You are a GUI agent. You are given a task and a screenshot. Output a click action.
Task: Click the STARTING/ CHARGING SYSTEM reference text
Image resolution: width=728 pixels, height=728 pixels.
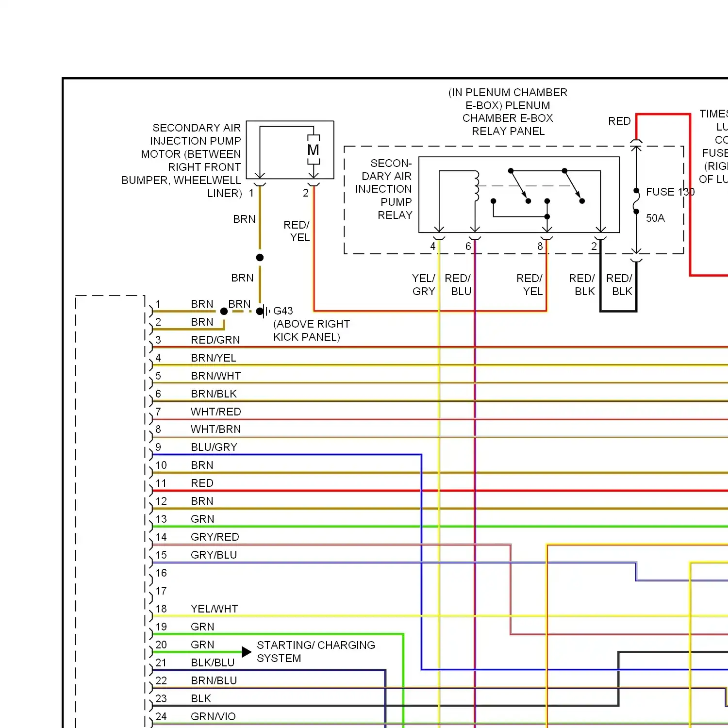tap(316, 651)
